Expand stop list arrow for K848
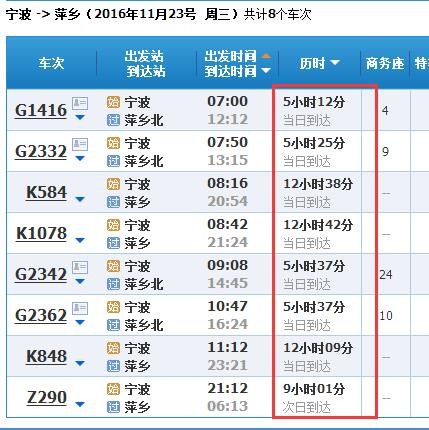The image size is (429, 430). click(x=80, y=363)
